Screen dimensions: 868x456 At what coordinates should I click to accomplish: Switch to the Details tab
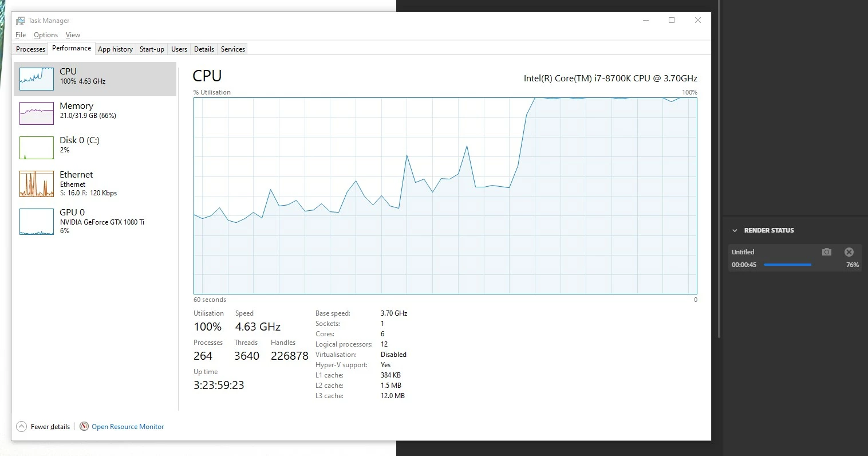pos(204,49)
